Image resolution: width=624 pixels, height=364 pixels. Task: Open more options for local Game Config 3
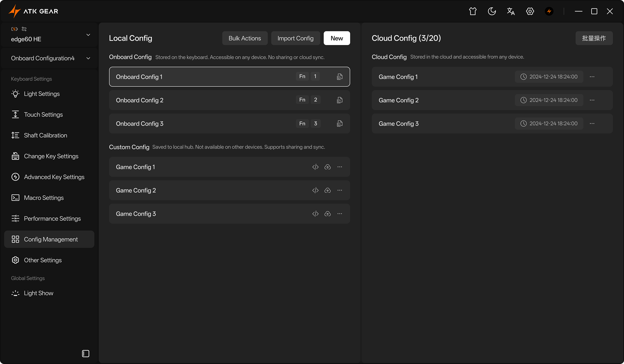pyautogui.click(x=340, y=214)
